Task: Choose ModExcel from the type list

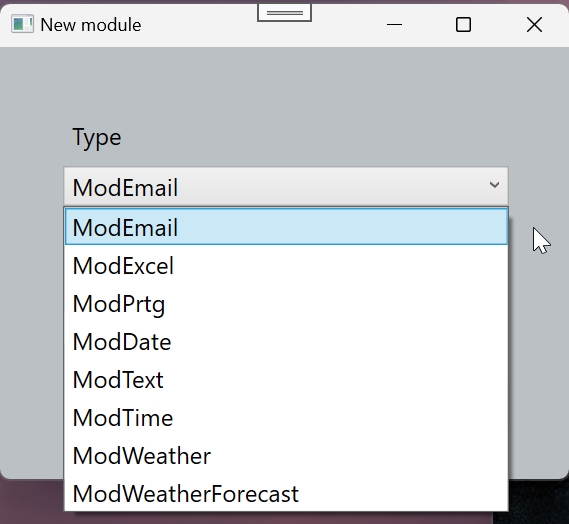Action: pos(286,266)
